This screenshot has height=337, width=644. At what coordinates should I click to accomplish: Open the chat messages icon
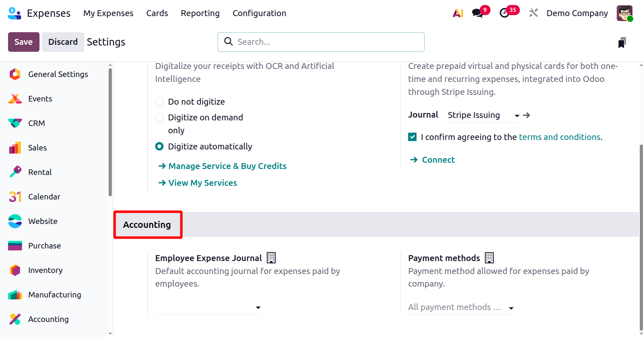pyautogui.click(x=477, y=13)
